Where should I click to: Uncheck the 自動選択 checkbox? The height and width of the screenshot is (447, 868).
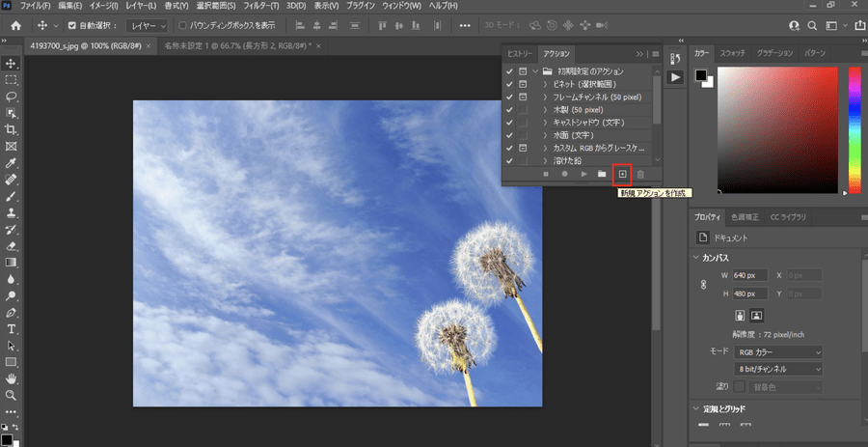point(71,25)
